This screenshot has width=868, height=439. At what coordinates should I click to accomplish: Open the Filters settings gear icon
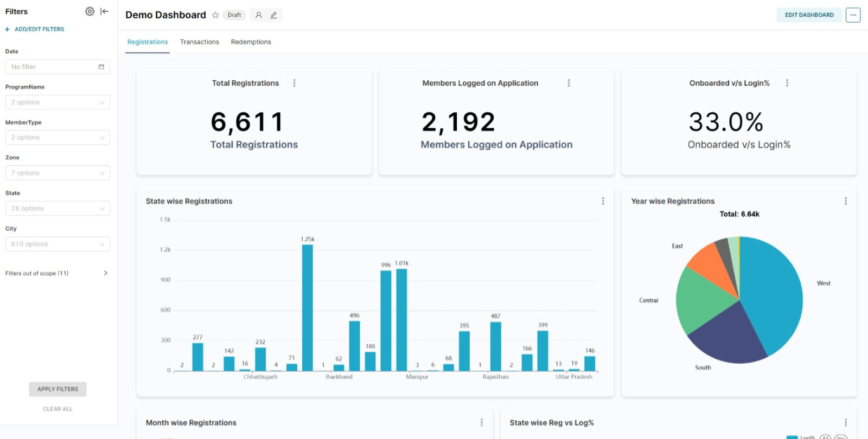click(90, 11)
